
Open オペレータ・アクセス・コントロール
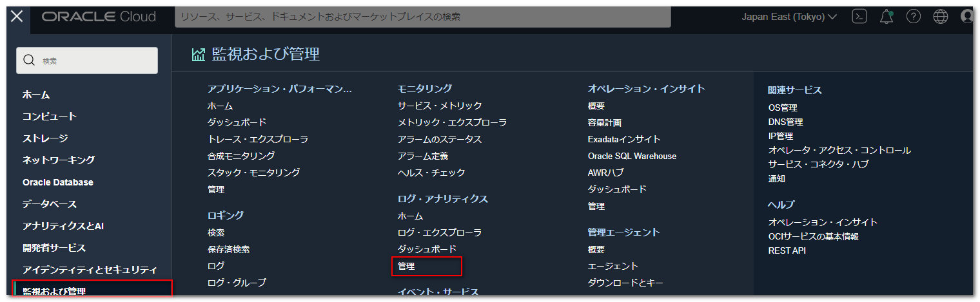pos(839,150)
